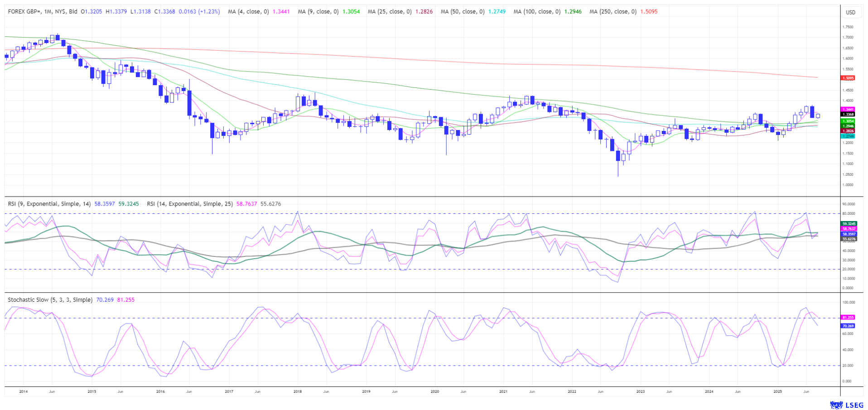Click the cyan 1.2749 price tag
Image resolution: width=868 pixels, height=410 pixels.
848,136
